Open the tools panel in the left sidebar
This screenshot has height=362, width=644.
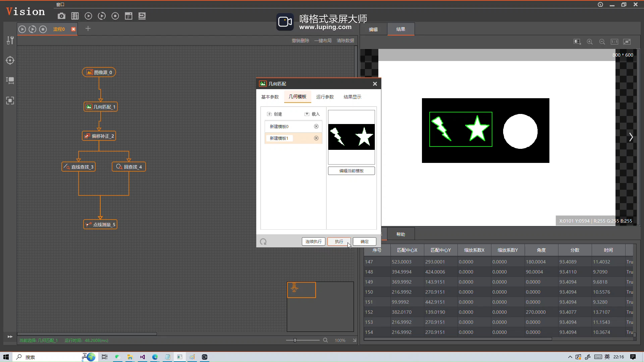(10, 40)
